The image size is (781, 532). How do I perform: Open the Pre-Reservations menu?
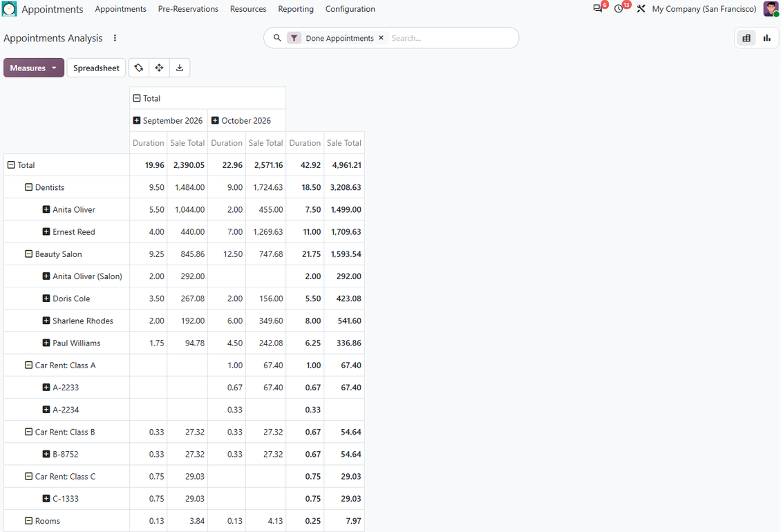(188, 9)
